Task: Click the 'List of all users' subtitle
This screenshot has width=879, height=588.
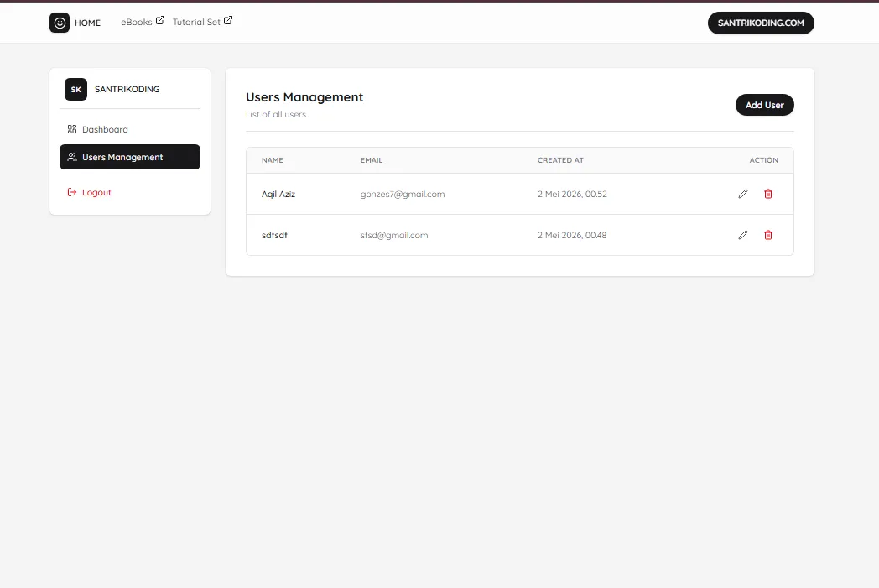Action: tap(276, 114)
